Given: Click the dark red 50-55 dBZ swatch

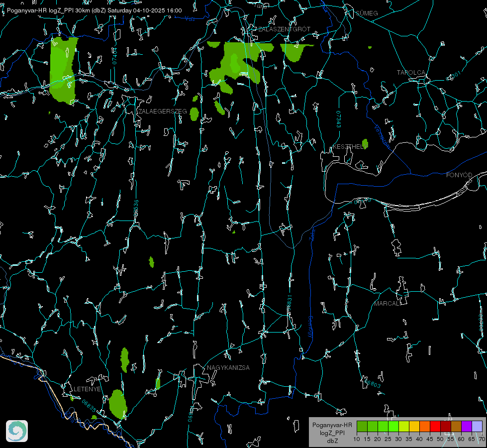Looking at the screenshot, I should [446, 426].
